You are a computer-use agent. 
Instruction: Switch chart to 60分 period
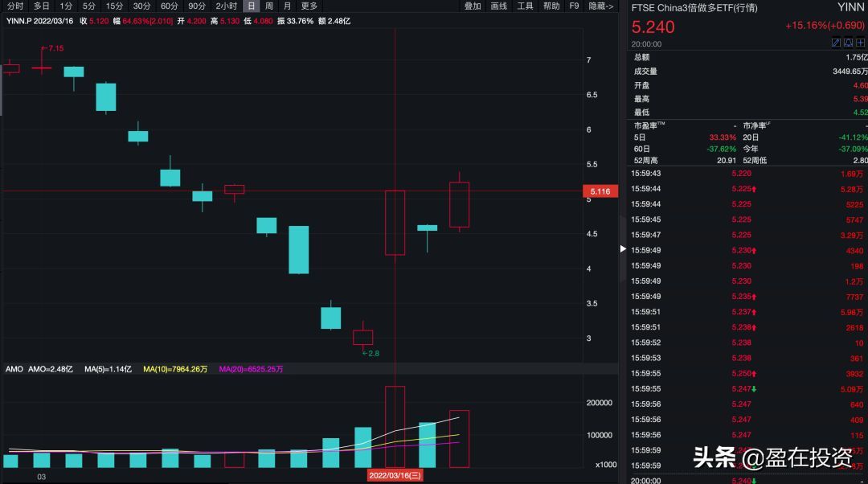pyautogui.click(x=170, y=6)
